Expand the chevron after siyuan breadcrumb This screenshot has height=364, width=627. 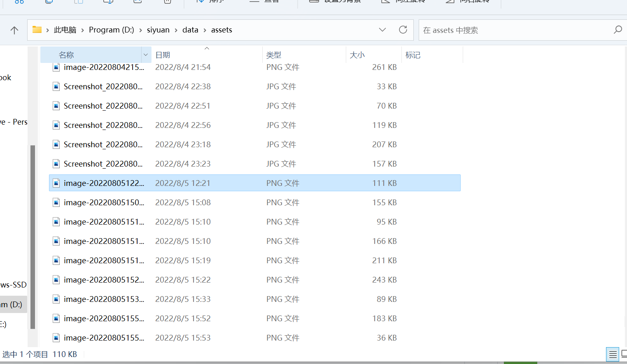click(176, 30)
